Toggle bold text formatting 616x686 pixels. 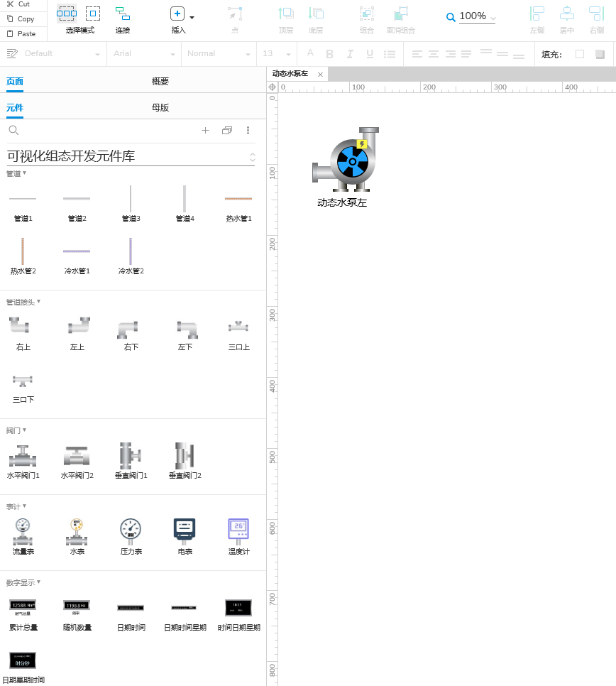[329, 54]
